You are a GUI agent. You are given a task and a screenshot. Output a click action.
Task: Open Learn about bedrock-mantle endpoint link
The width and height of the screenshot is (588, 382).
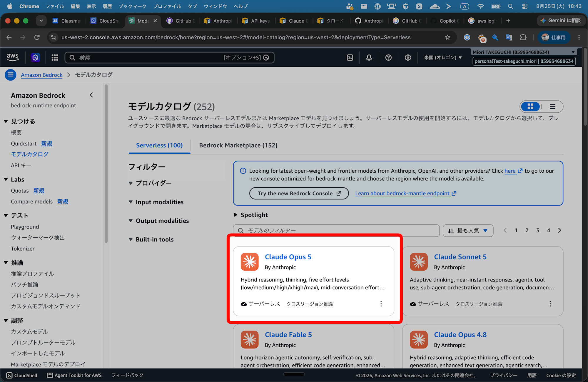406,193
